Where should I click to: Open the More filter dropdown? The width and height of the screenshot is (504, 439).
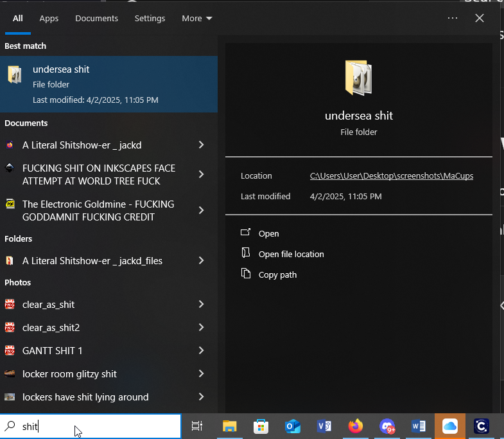click(196, 19)
